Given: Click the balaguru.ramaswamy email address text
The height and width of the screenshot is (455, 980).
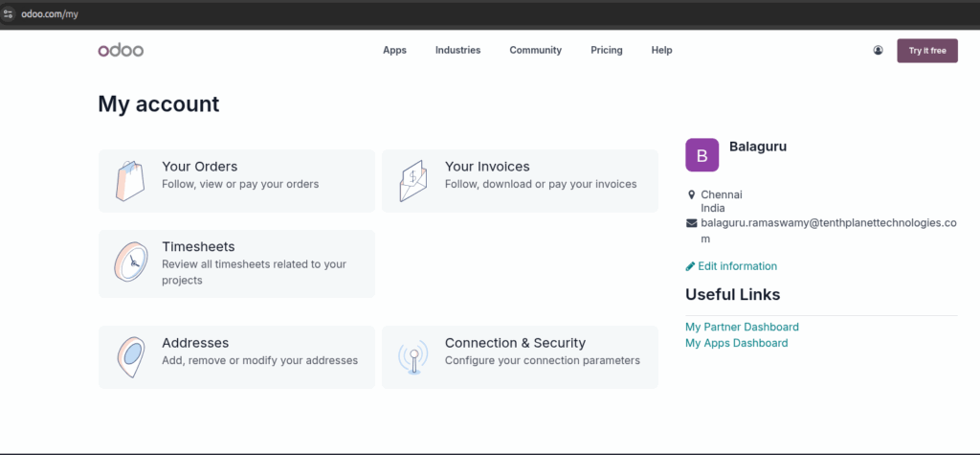Looking at the screenshot, I should (829, 230).
